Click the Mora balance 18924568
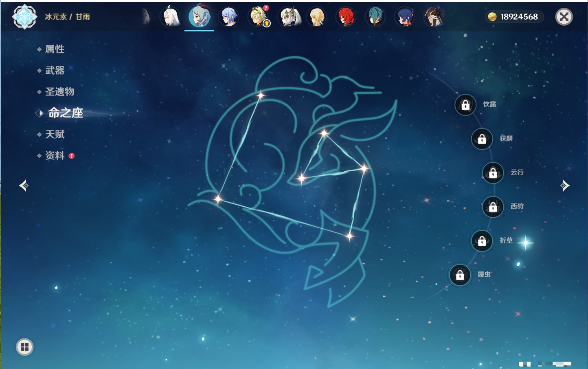The image size is (588, 369). (514, 17)
